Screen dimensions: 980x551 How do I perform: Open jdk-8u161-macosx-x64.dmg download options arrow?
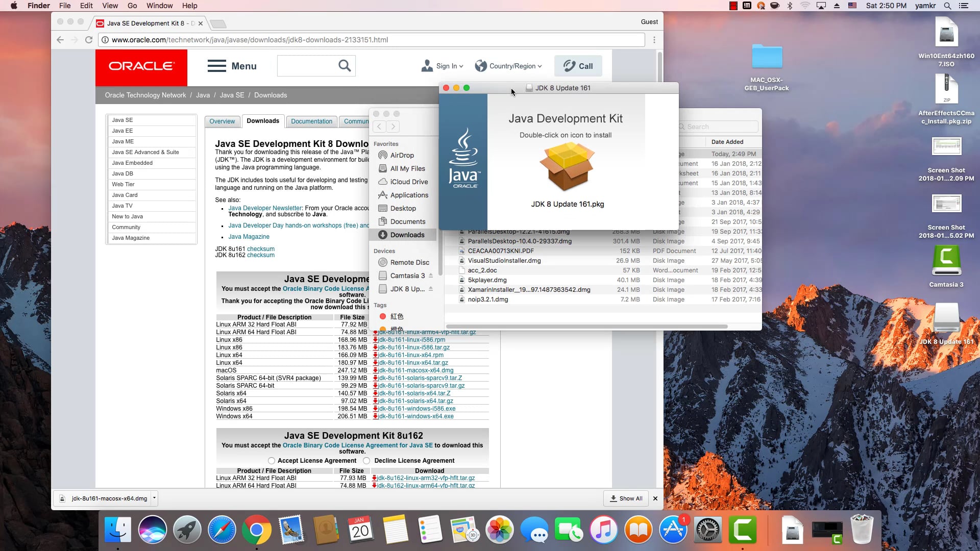[154, 498]
